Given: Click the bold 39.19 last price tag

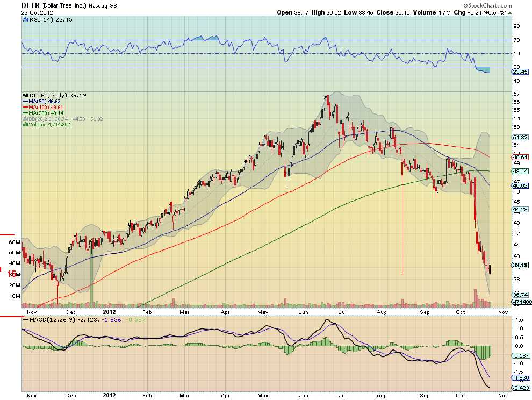Looking at the screenshot, I should tap(520, 265).
